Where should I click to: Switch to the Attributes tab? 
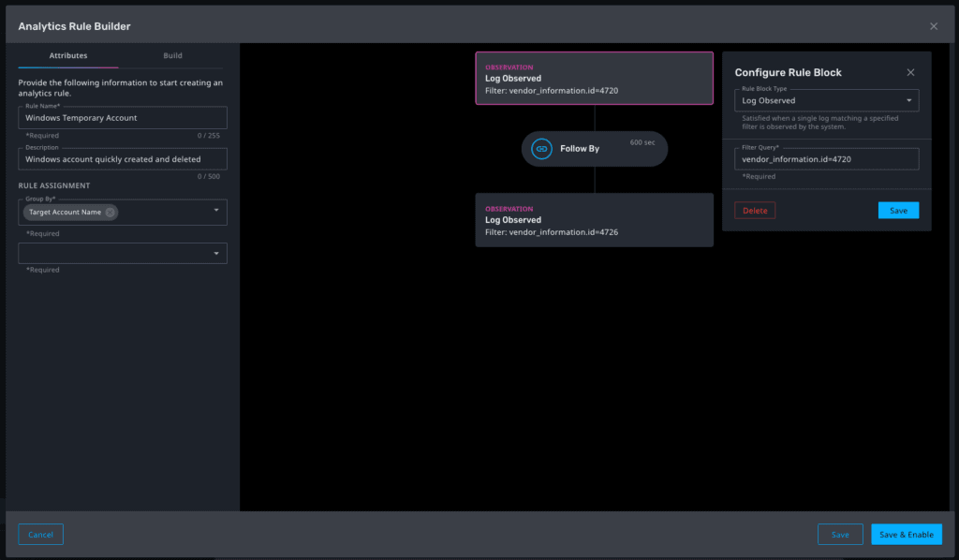(x=67, y=55)
